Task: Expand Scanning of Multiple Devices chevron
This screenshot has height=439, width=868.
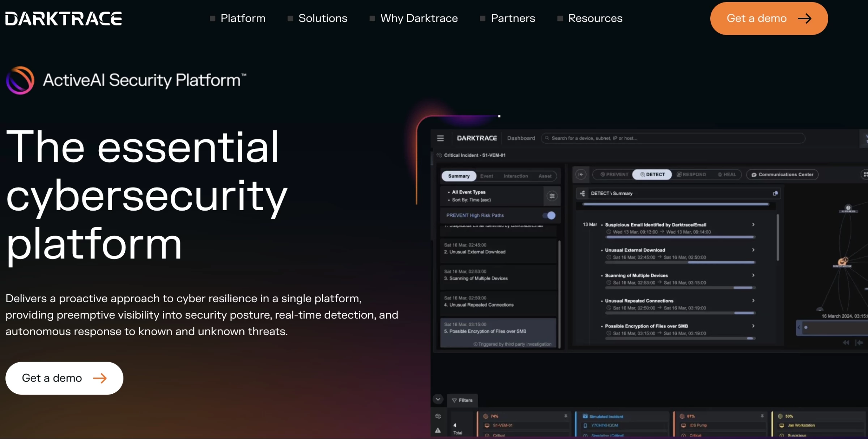Action: pyautogui.click(x=753, y=275)
